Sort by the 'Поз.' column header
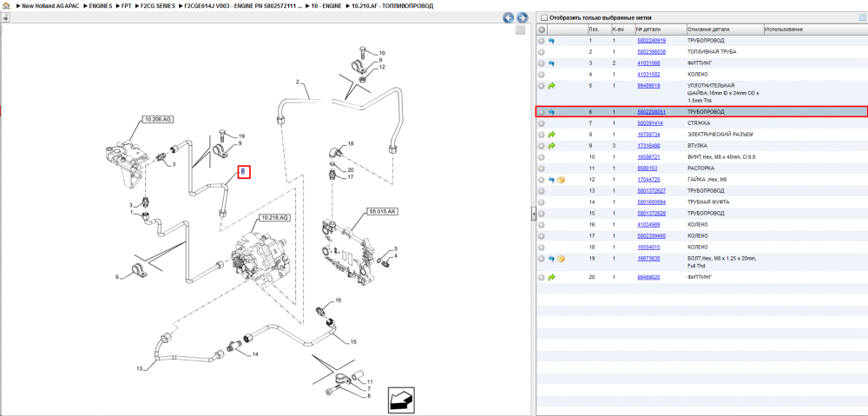 598,30
